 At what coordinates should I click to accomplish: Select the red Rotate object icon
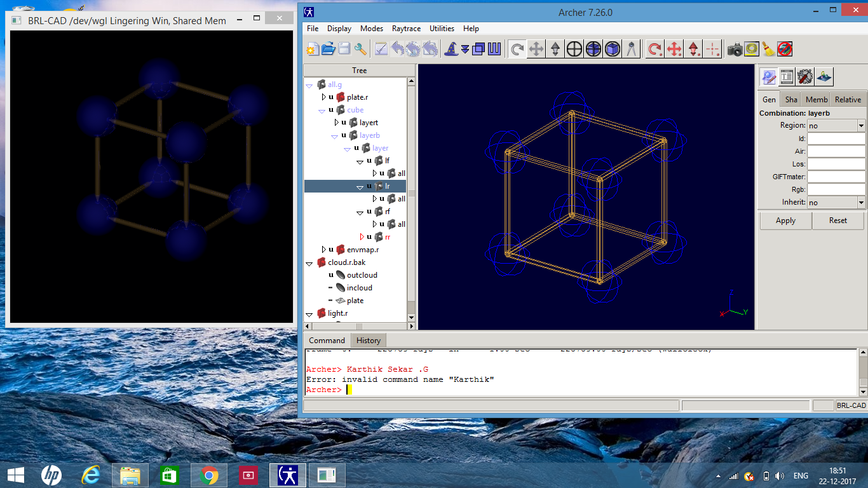coord(654,49)
